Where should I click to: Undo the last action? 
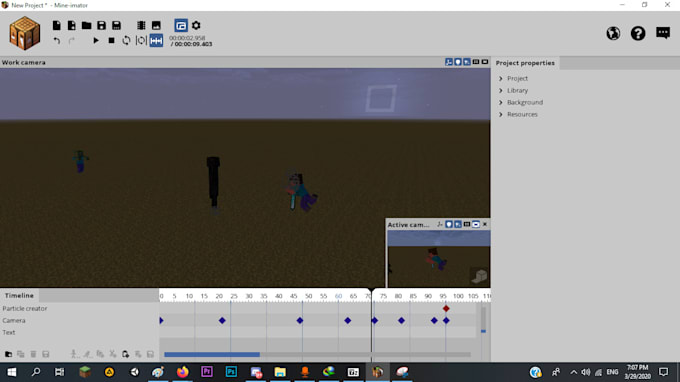tap(57, 41)
